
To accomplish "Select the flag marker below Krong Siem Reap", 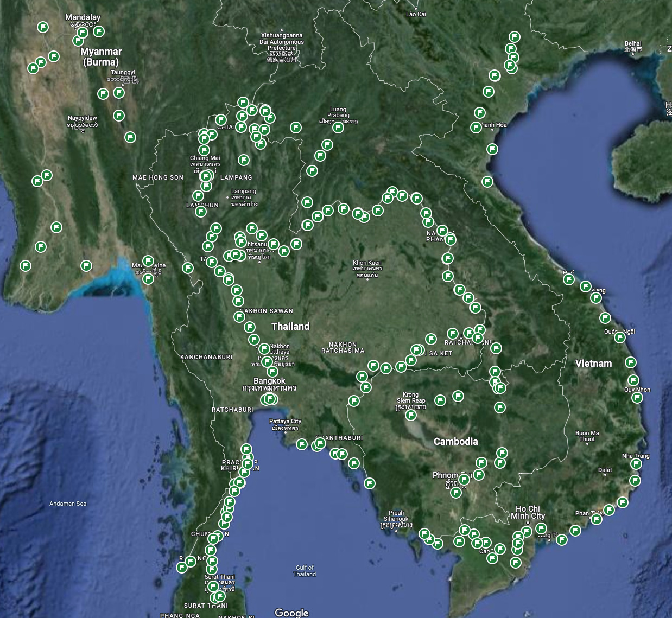I will coord(411,415).
